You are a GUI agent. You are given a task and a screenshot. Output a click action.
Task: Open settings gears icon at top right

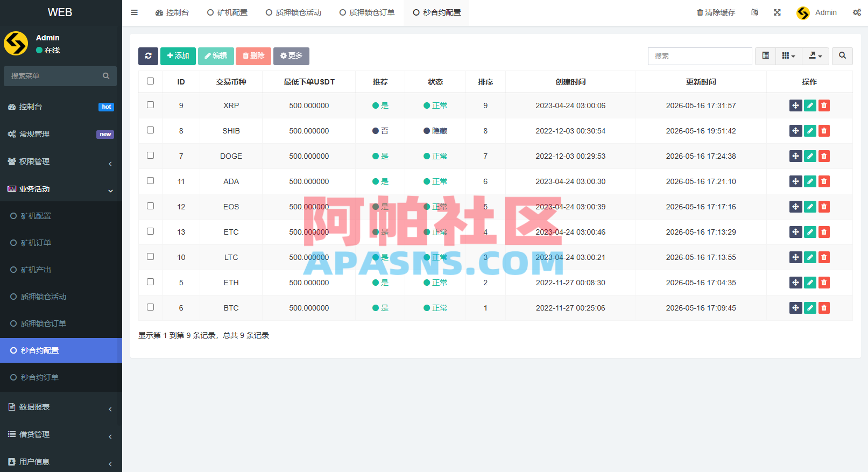[857, 12]
